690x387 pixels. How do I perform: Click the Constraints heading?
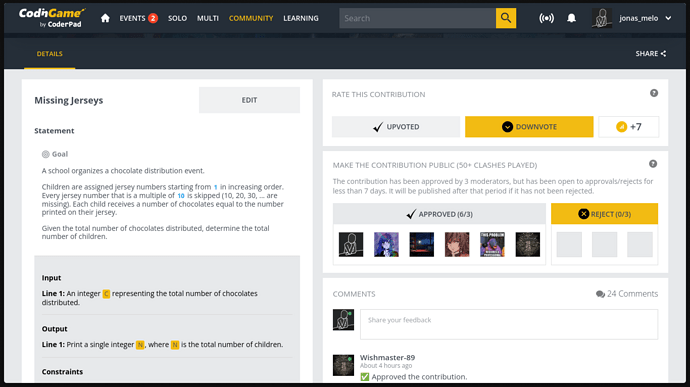point(62,372)
